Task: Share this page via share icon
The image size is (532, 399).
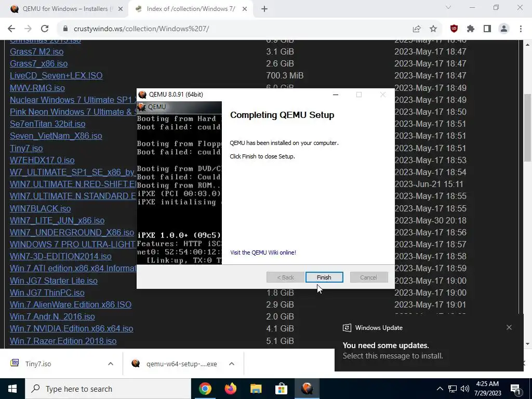Action: coord(416,29)
